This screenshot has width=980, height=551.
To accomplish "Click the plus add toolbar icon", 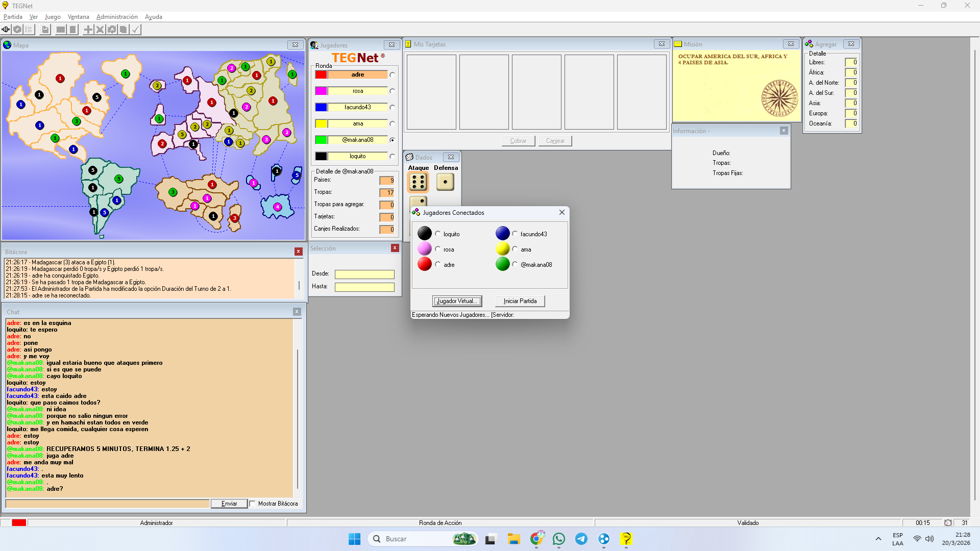I will point(88,30).
